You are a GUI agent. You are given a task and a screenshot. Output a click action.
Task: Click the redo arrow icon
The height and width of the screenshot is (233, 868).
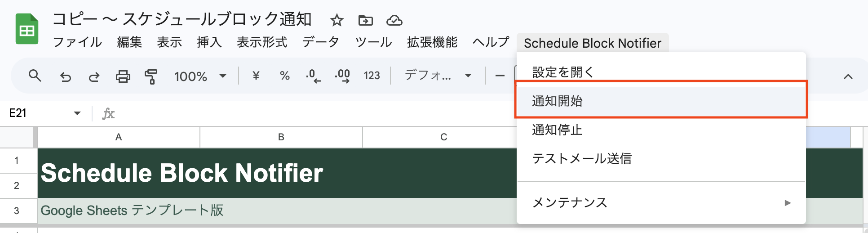(x=94, y=76)
